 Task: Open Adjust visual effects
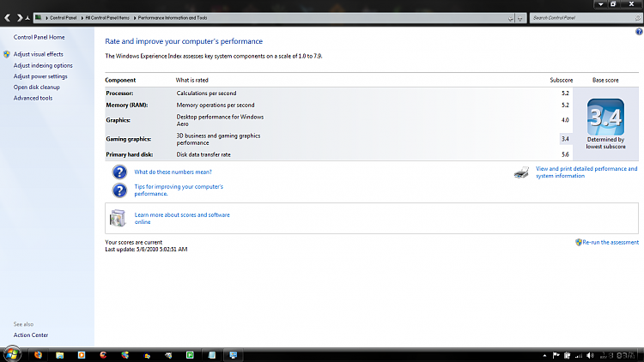pyautogui.click(x=38, y=54)
